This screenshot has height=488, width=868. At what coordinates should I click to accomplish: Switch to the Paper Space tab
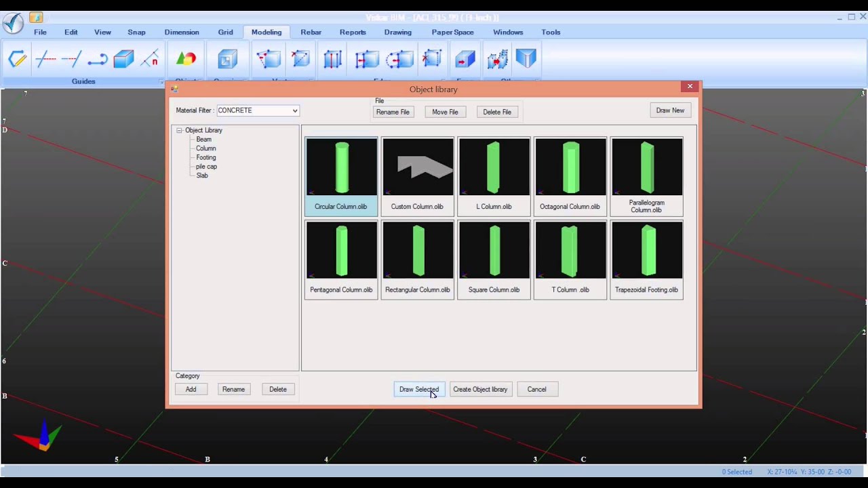point(452,32)
